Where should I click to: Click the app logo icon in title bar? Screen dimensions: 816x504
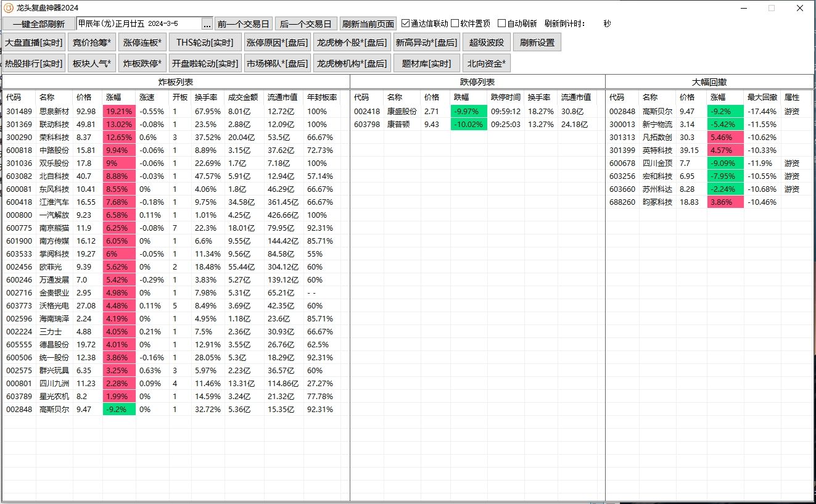pyautogui.click(x=8, y=7)
